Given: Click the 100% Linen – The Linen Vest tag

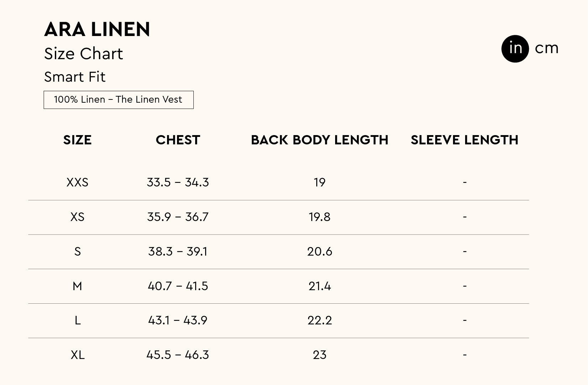Looking at the screenshot, I should pyautogui.click(x=118, y=99).
